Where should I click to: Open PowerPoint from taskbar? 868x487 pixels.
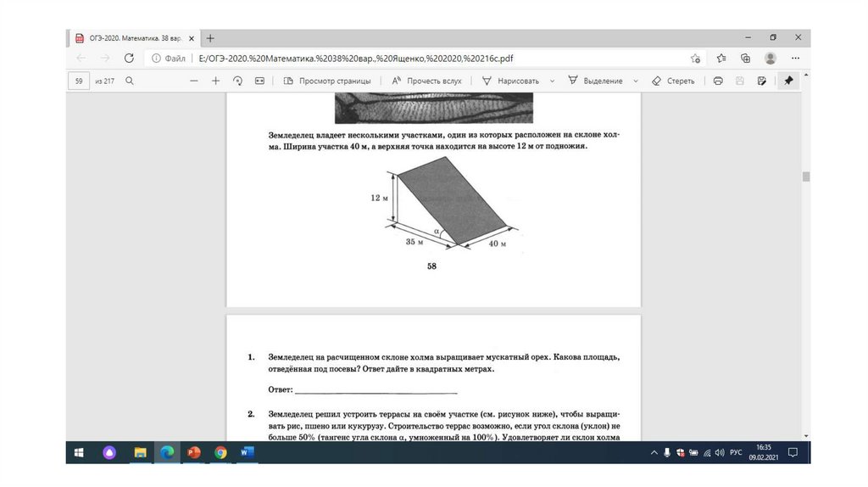[194, 453]
